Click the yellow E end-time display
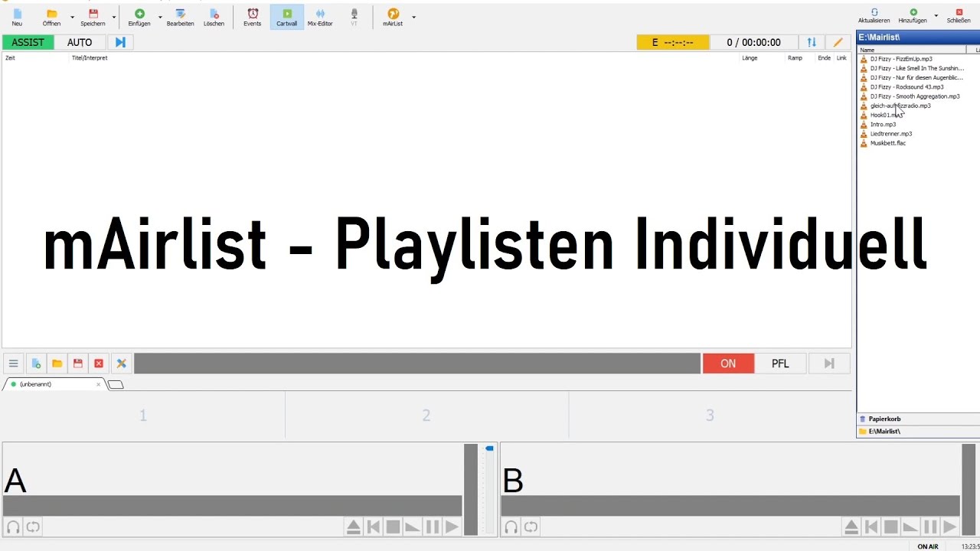 click(x=673, y=42)
